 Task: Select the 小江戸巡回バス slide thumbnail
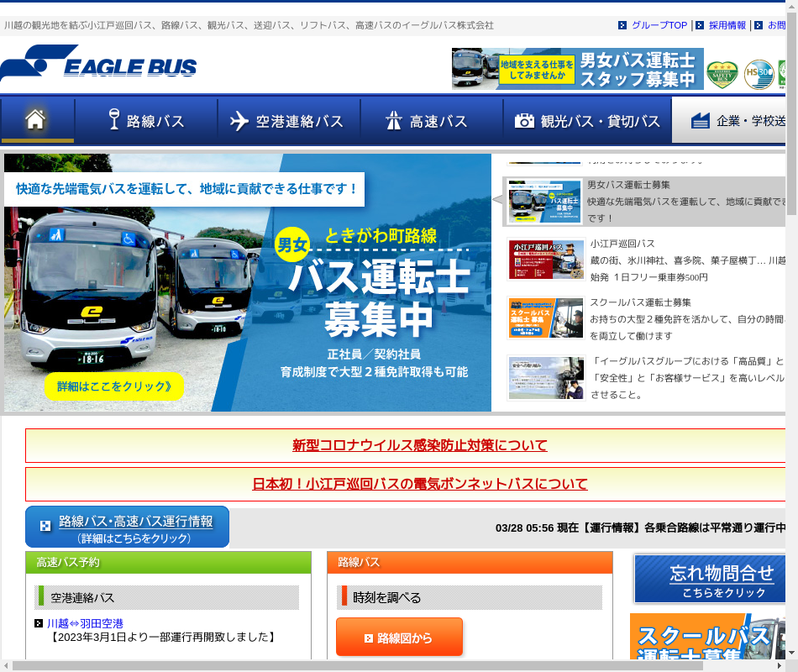tap(545, 260)
